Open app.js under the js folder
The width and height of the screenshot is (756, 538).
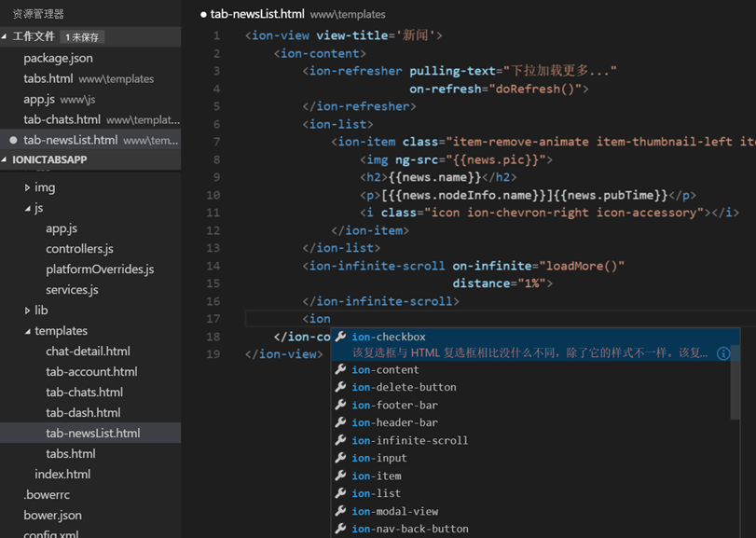tap(90, 228)
